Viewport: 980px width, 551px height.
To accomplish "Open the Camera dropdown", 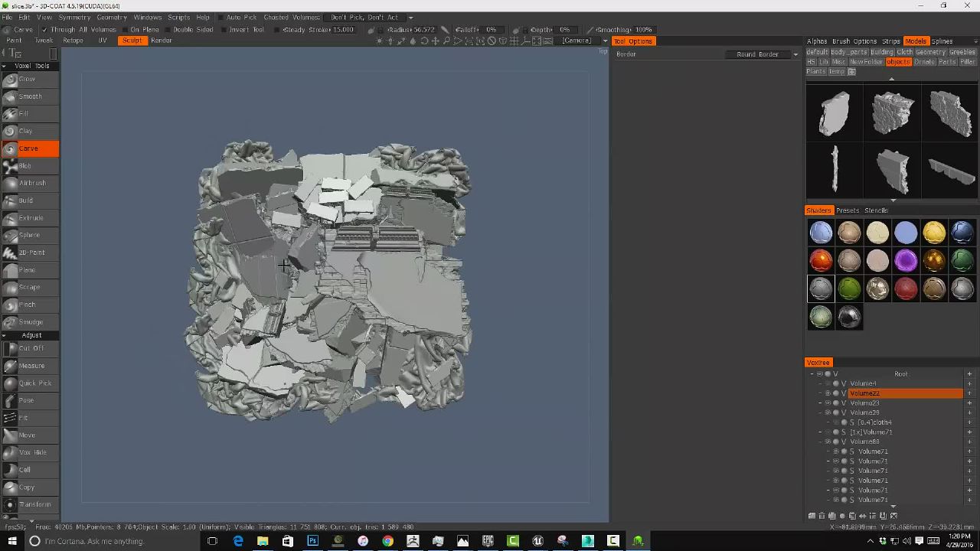I will pos(577,41).
